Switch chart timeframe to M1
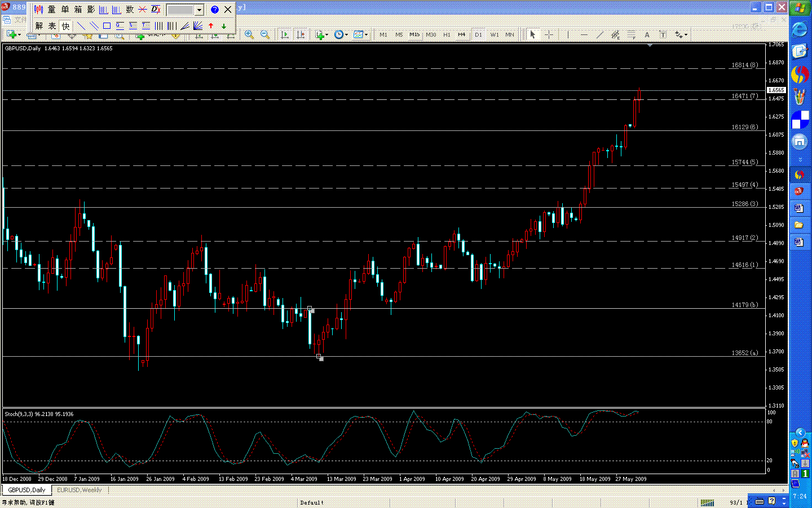 coord(383,34)
